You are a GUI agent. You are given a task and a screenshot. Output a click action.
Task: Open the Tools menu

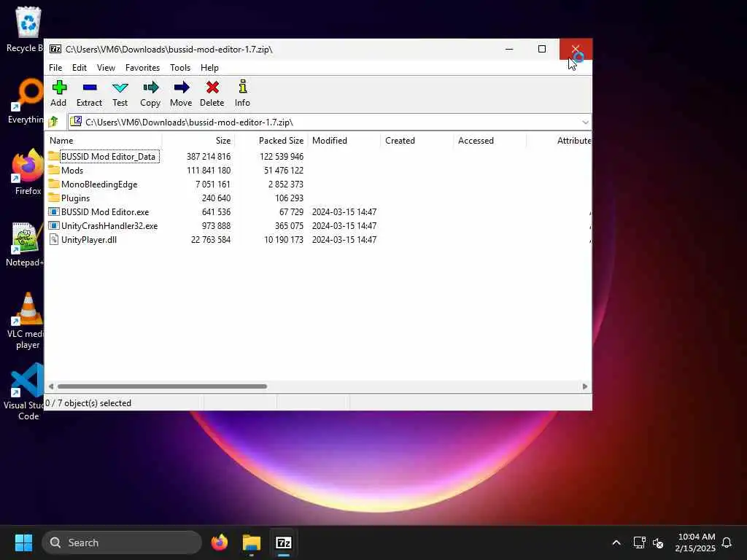[180, 68]
